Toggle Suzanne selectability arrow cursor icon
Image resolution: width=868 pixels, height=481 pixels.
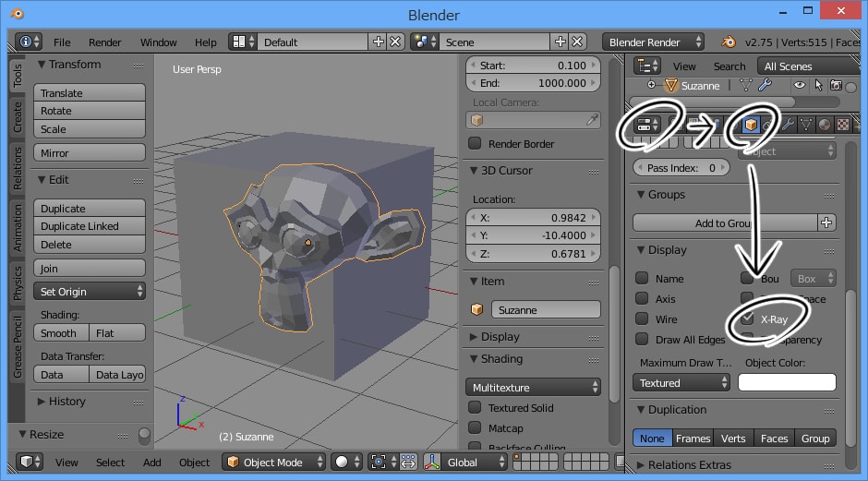coord(818,85)
